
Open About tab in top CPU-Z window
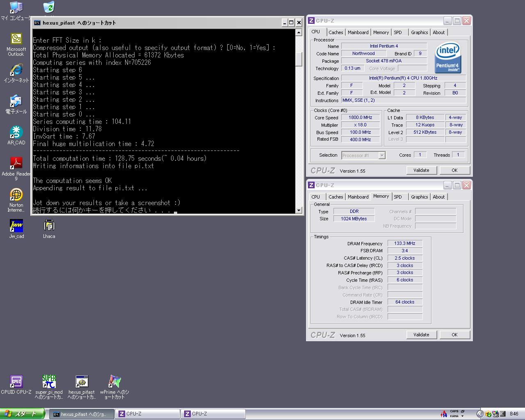coord(438,32)
